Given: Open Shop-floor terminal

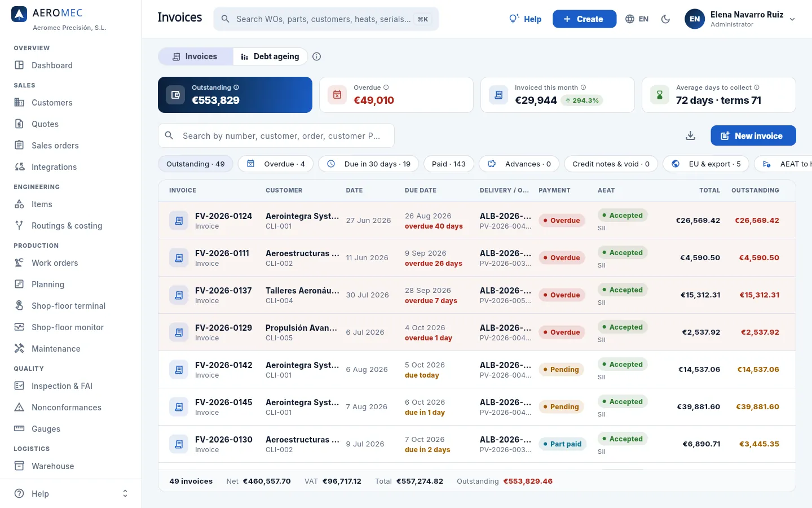Looking at the screenshot, I should [x=70, y=306].
